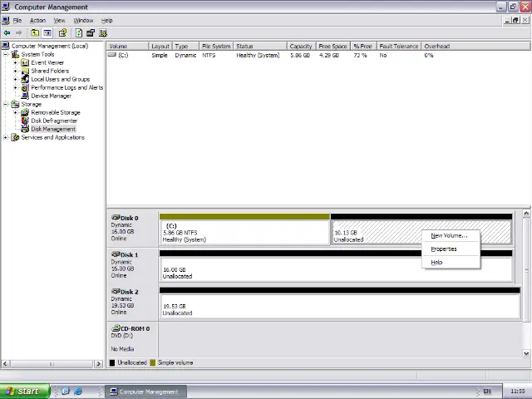The height and width of the screenshot is (399, 532).
Task: Expand the Shared Folders tree node
Action: coord(16,71)
